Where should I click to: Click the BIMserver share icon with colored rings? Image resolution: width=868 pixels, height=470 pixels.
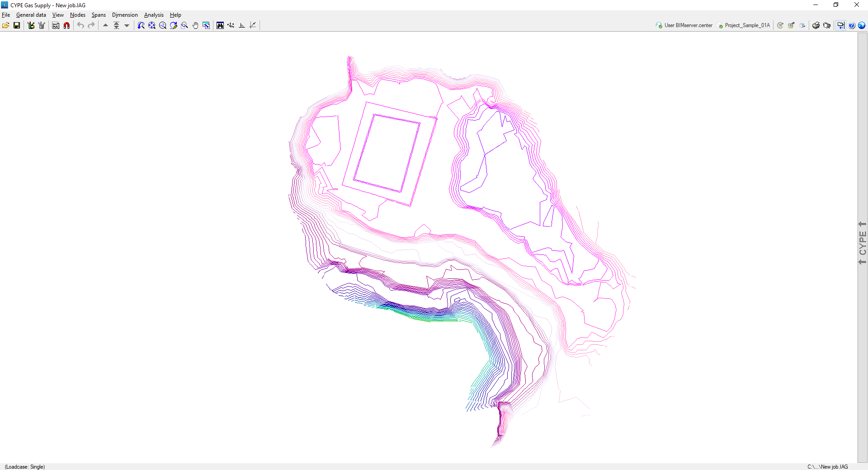coord(791,25)
